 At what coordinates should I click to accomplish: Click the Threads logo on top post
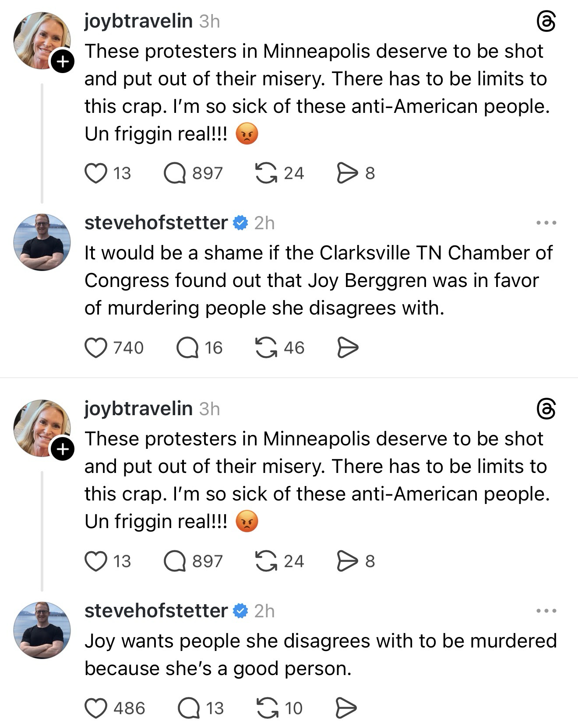coord(546,22)
